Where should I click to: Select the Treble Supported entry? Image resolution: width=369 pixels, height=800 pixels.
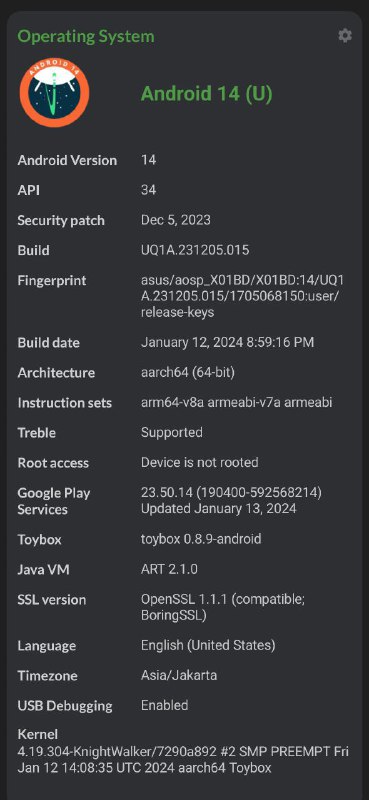171,433
